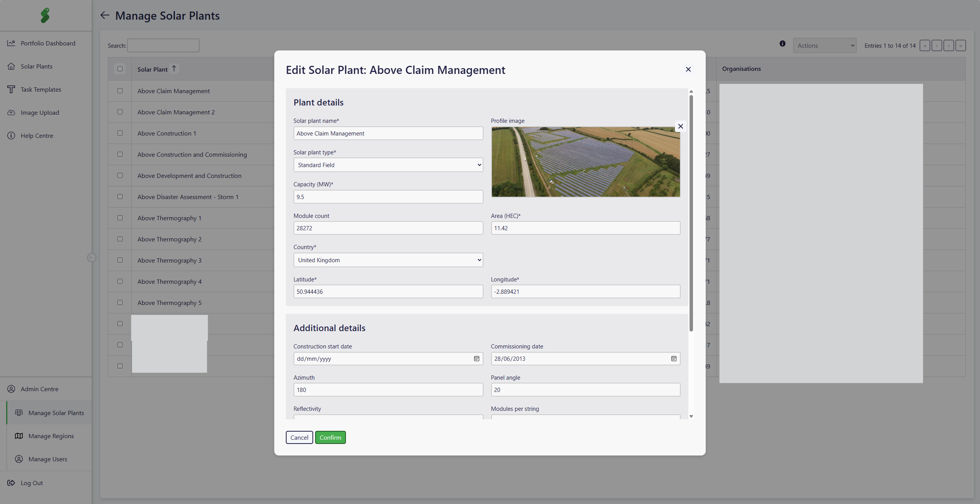Click the back arrow beside Manage Solar Plants
Viewport: 980px width, 504px height.
tap(105, 15)
